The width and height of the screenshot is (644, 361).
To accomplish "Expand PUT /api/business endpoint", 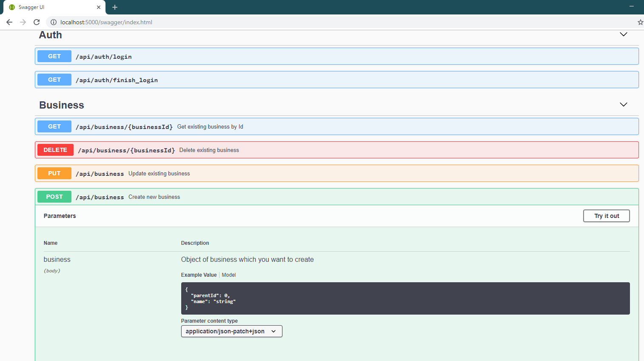I will [x=337, y=173].
